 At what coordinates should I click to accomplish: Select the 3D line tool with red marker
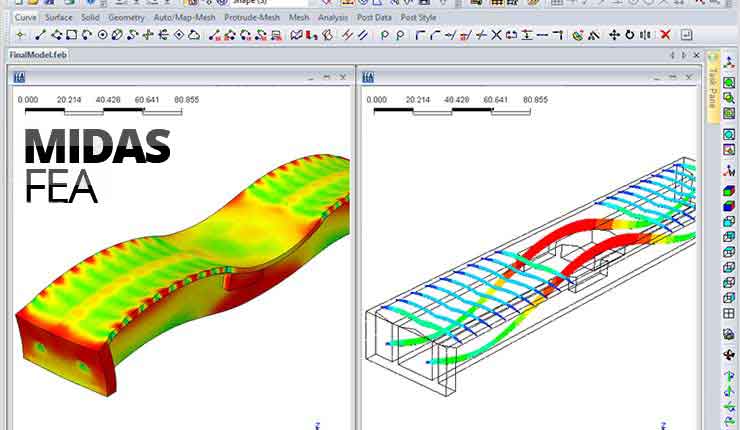(x=215, y=35)
